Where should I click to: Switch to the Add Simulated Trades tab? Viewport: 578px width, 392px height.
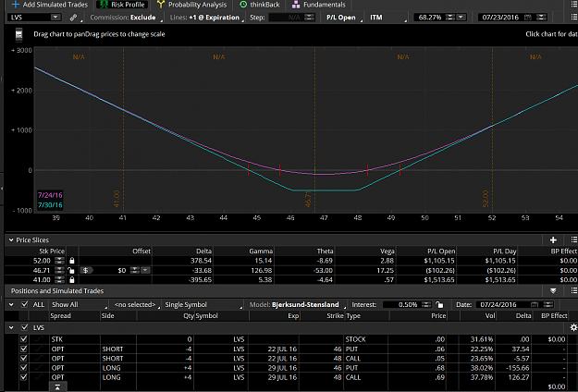50,5
